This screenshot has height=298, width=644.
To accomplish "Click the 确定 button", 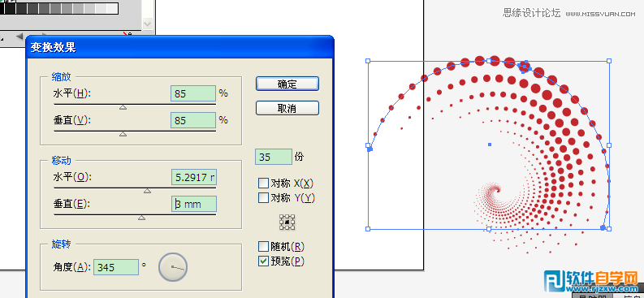I will 287,84.
